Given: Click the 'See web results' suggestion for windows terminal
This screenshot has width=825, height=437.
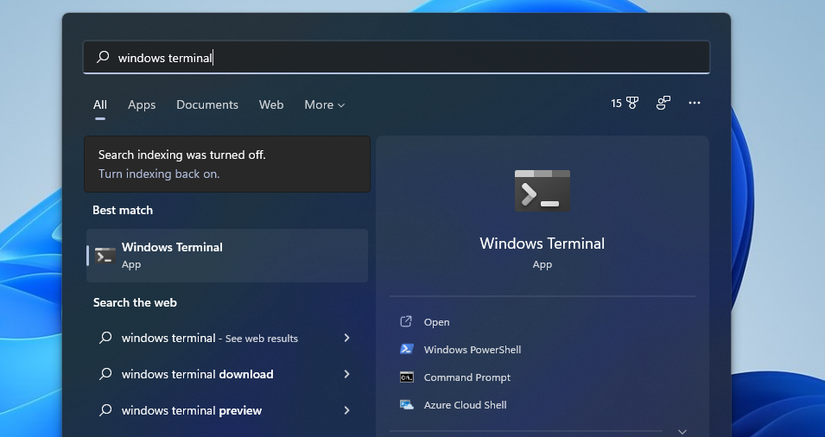Looking at the screenshot, I should tap(210, 338).
